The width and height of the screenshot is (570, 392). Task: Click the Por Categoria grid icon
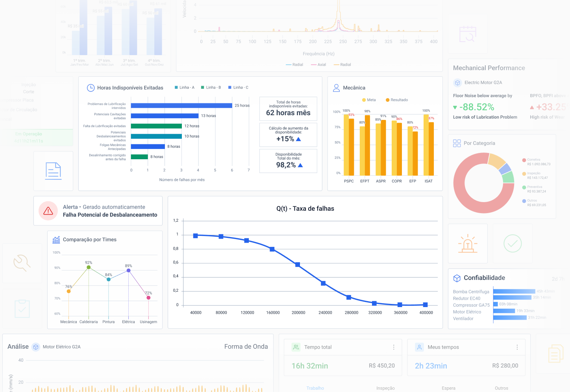click(x=457, y=144)
